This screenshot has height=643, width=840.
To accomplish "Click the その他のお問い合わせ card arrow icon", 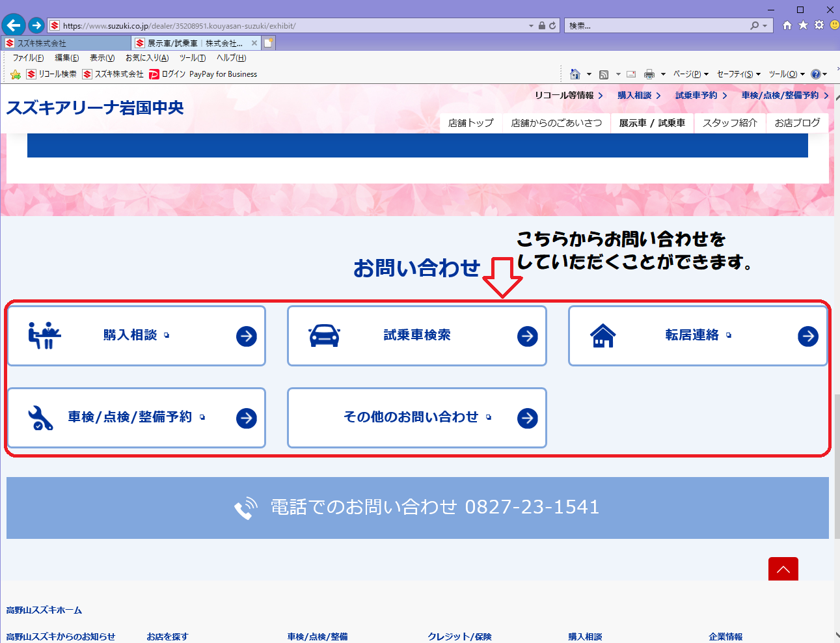I will (528, 418).
